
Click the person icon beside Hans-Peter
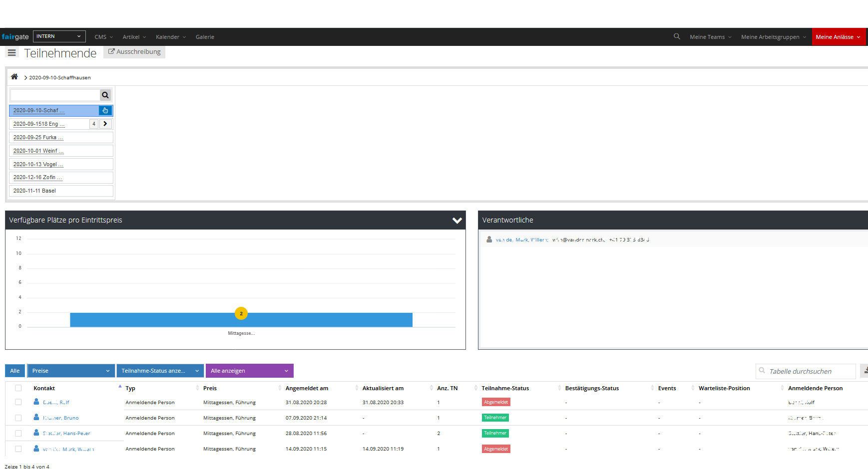click(x=36, y=433)
